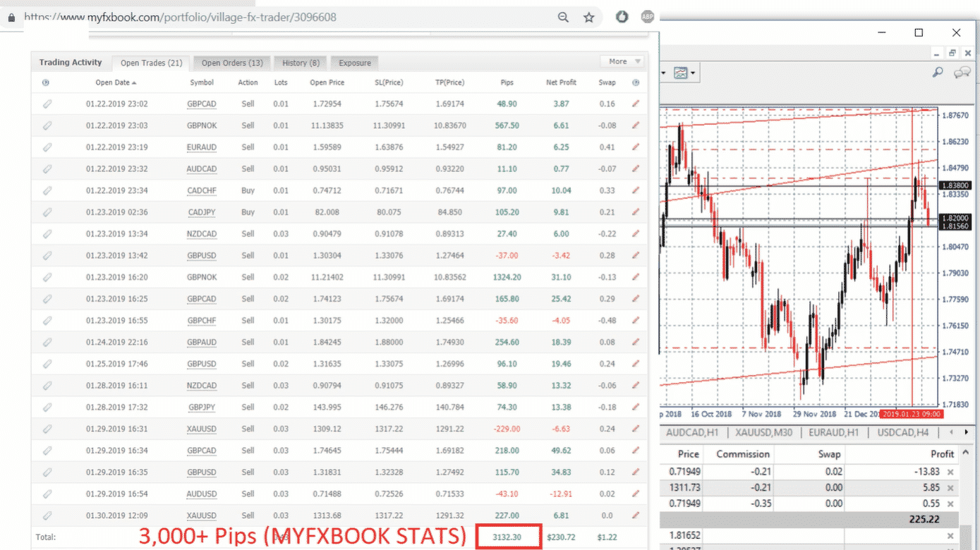Close the terminal trade with profit 5.85
Screen dimensions: 980x550
point(950,488)
